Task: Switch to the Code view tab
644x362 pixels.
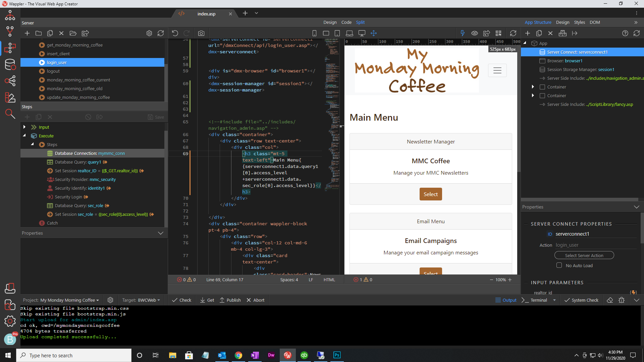Action: 346,22
